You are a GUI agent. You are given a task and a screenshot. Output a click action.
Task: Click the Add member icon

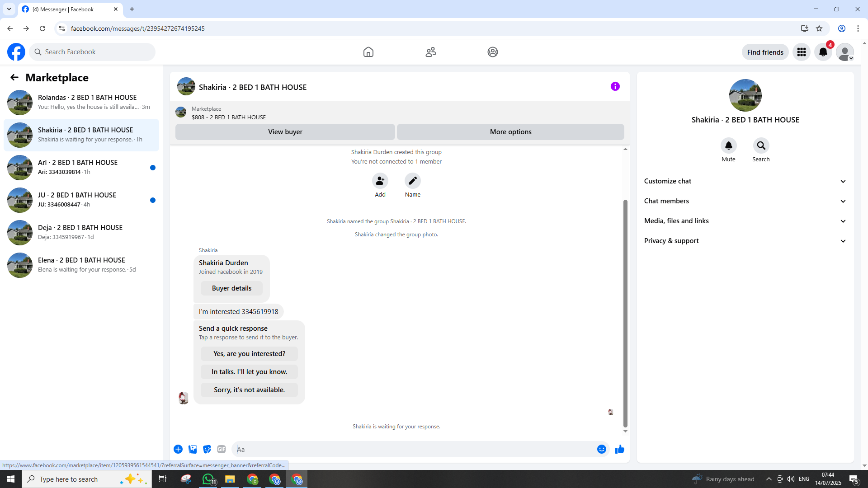380,181
